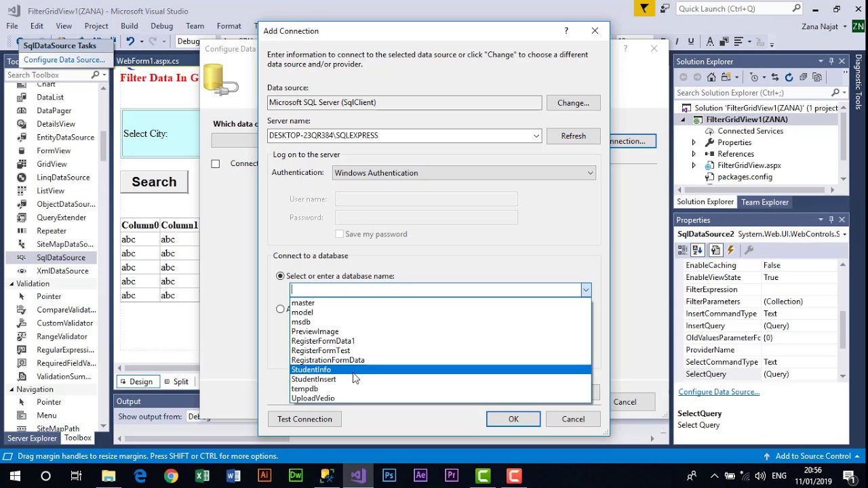868x488 pixels.
Task: Click the Refresh icon in Solution Explorer toolbar
Action: tap(789, 77)
